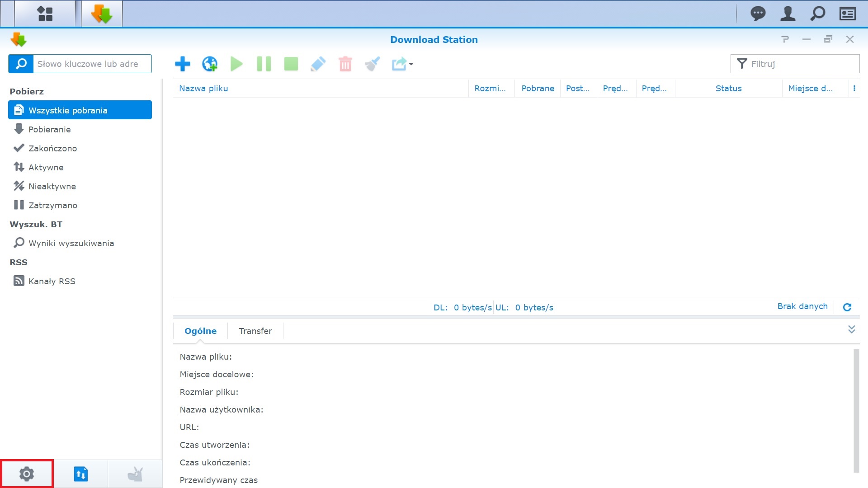The height and width of the screenshot is (488, 868).
Task: Open the desktop search magnifier icon
Action: pos(817,14)
